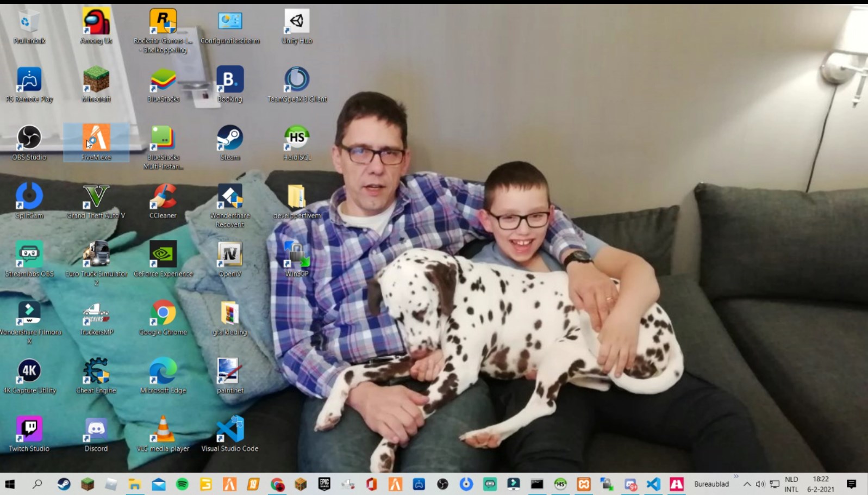Viewport: 868px width, 495px height.
Task: Open the Windows Start menu
Action: (10, 484)
